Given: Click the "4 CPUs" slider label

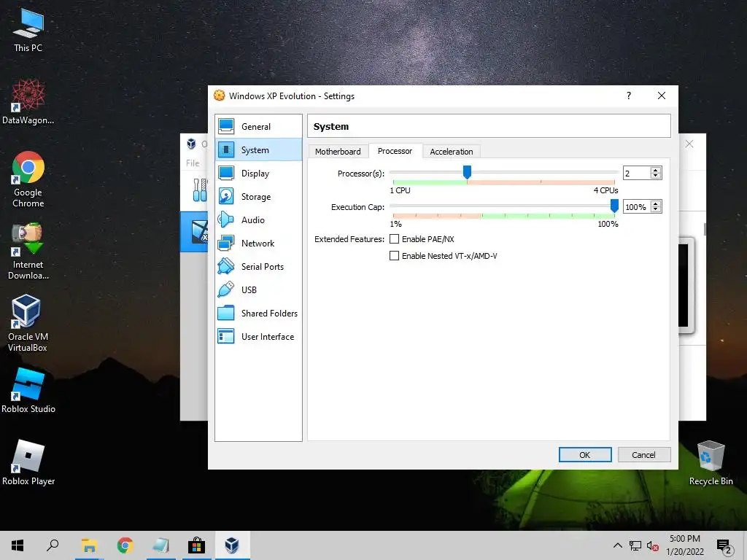Looking at the screenshot, I should pos(605,190).
